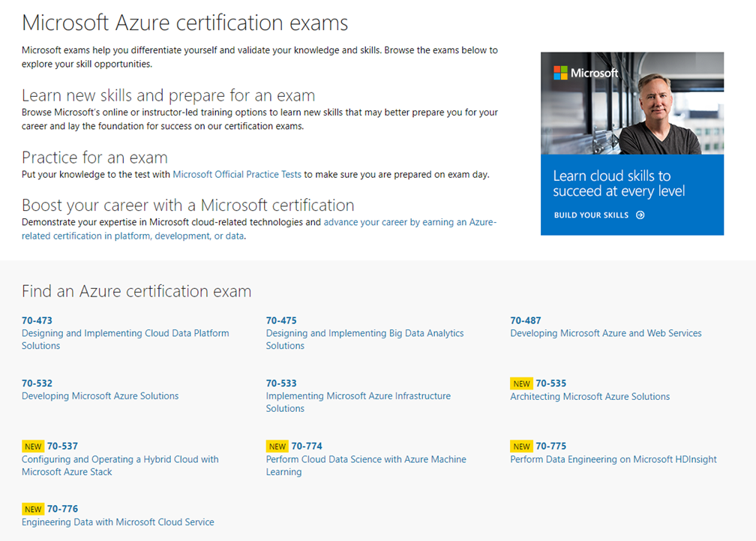Click the NEW badge beside 70-537
This screenshot has width=756, height=541.
click(x=33, y=446)
